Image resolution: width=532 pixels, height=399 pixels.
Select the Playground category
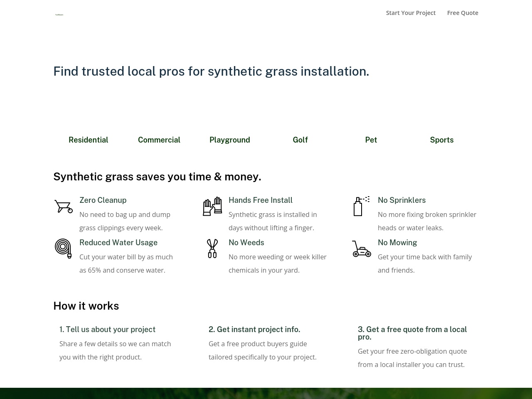pyautogui.click(x=230, y=140)
